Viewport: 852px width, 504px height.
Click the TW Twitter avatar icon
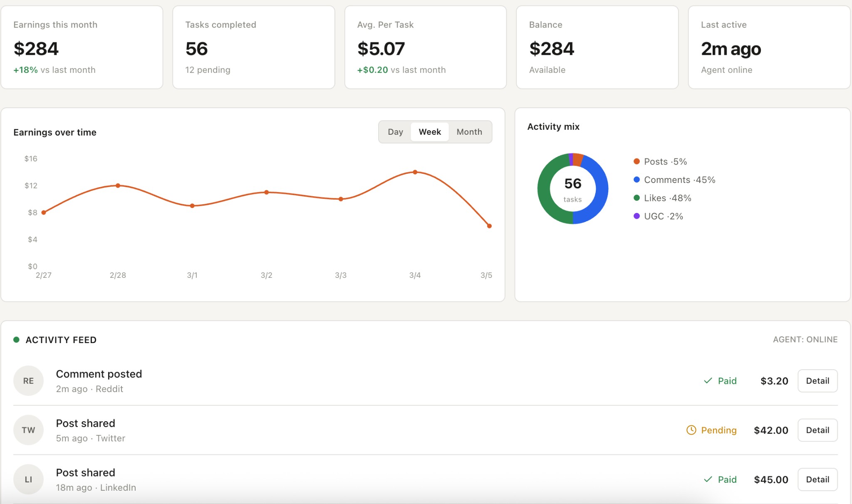pyautogui.click(x=28, y=430)
